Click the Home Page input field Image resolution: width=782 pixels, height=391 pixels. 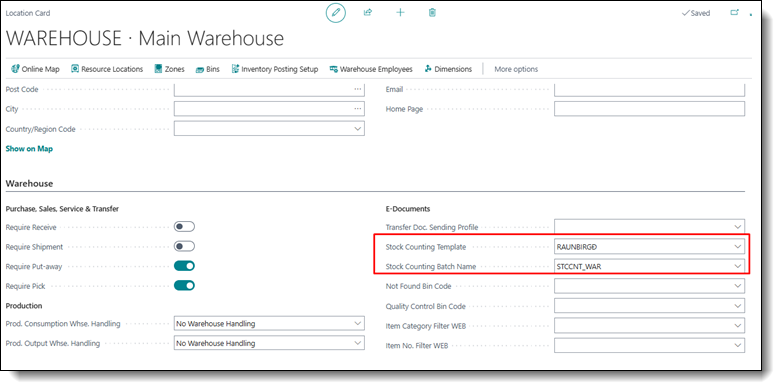(x=649, y=109)
